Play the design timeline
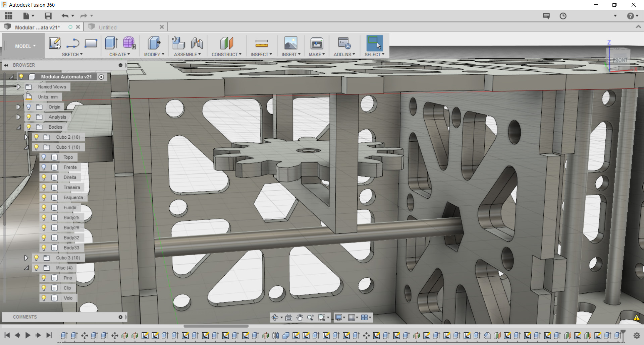Screen dimensions: 644x345 click(x=28, y=335)
